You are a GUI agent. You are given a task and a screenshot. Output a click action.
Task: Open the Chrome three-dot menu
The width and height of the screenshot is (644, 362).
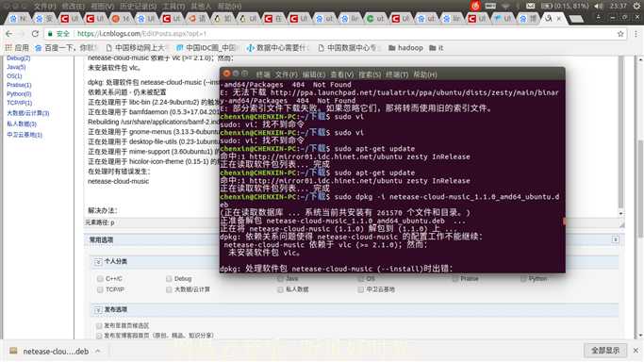[x=636, y=34]
